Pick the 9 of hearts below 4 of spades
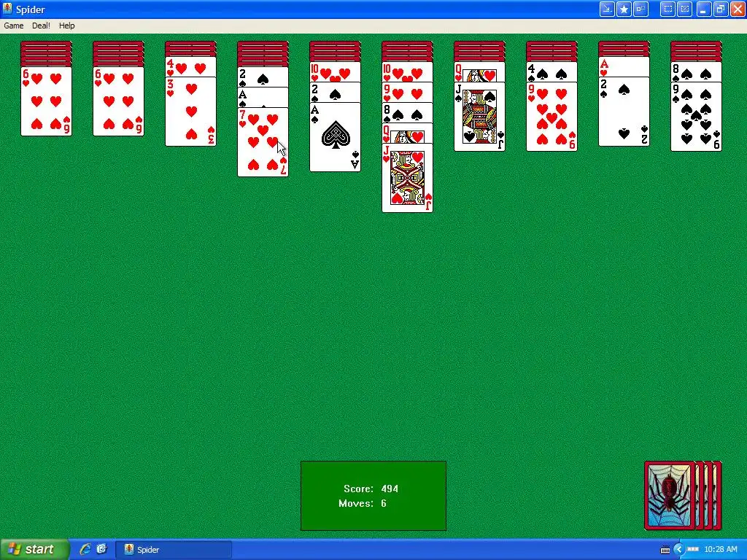747x560 pixels. (551, 117)
